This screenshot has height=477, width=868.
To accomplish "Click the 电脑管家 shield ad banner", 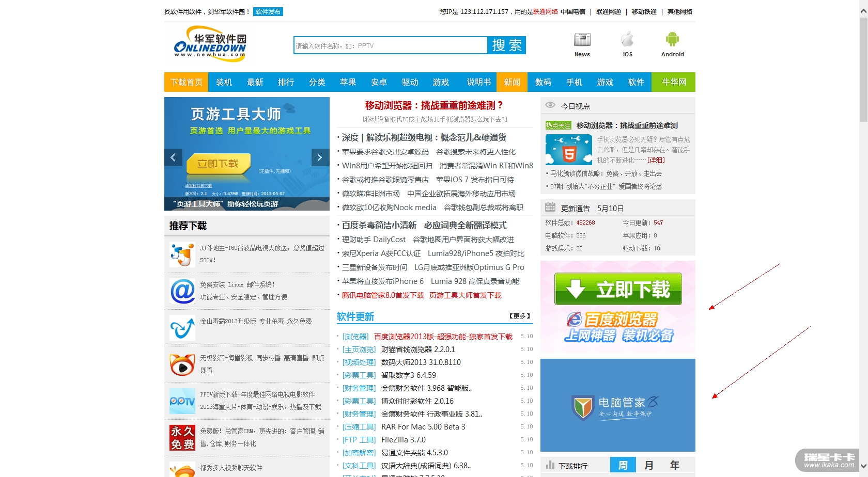I will [x=618, y=405].
